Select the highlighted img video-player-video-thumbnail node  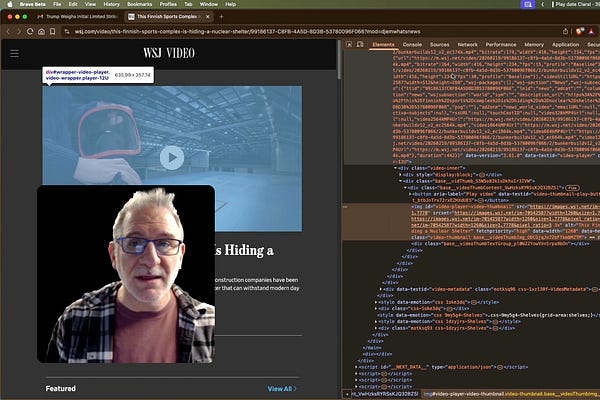[471, 222]
